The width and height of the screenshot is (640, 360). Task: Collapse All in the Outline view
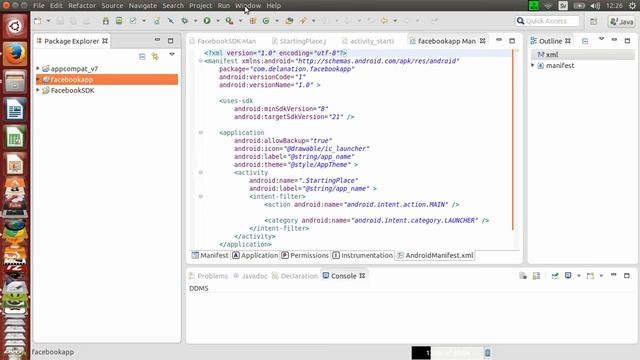[x=585, y=41]
